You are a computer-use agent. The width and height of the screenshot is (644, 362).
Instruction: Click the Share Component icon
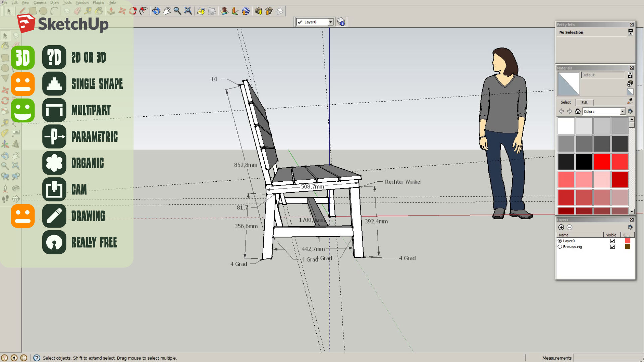280,11
